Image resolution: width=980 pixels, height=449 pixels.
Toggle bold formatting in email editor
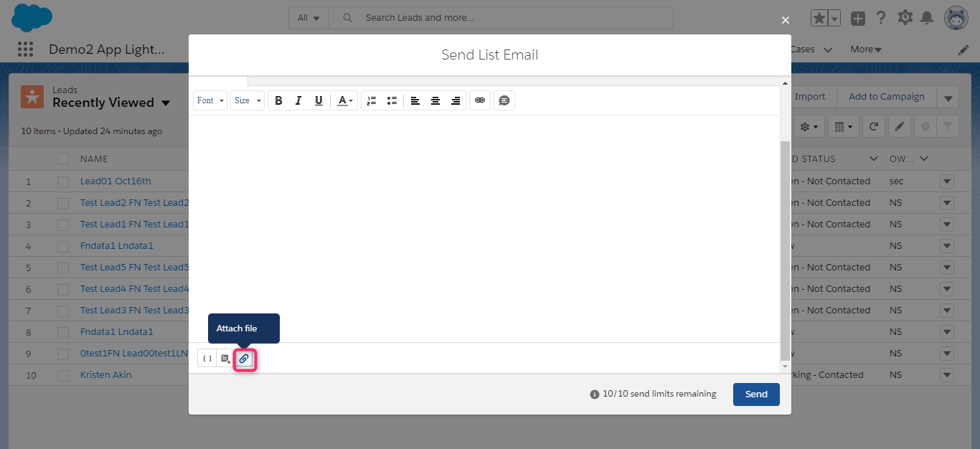(x=278, y=100)
